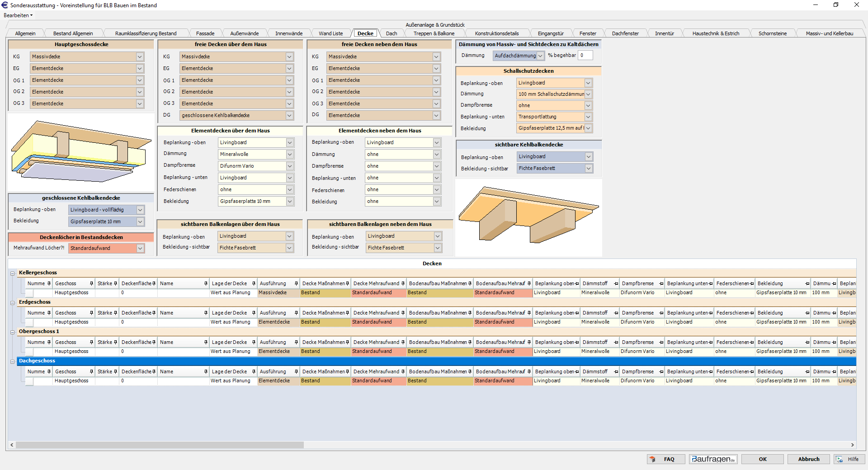
Task: Click the pin icon beside the Dämmstoff column
Action: 615,283
